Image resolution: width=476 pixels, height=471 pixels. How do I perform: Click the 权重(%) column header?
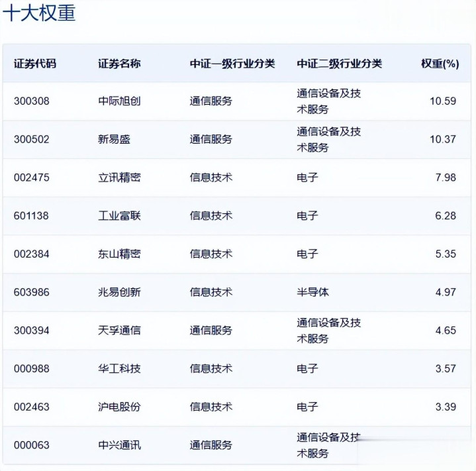pyautogui.click(x=440, y=64)
